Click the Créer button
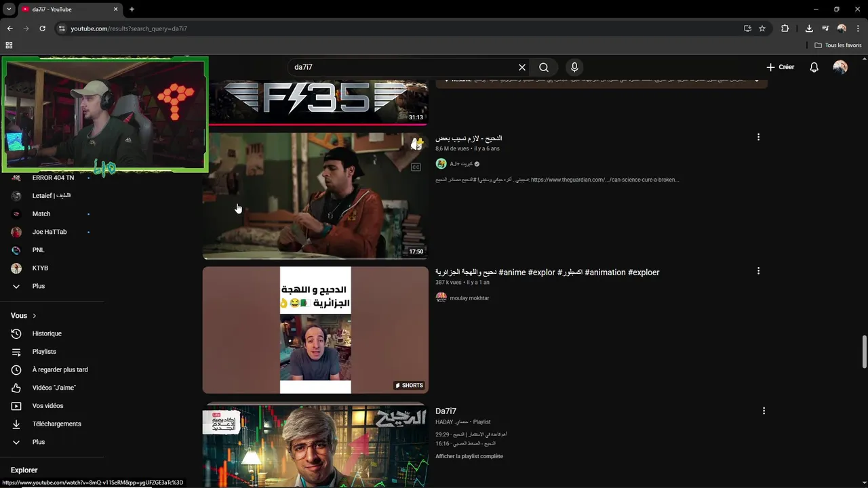 (780, 67)
